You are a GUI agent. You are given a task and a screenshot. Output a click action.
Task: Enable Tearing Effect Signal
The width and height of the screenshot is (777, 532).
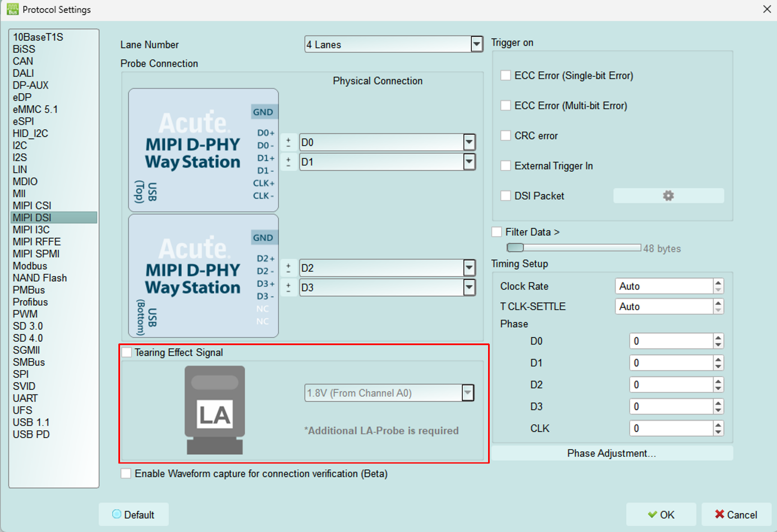tap(127, 352)
